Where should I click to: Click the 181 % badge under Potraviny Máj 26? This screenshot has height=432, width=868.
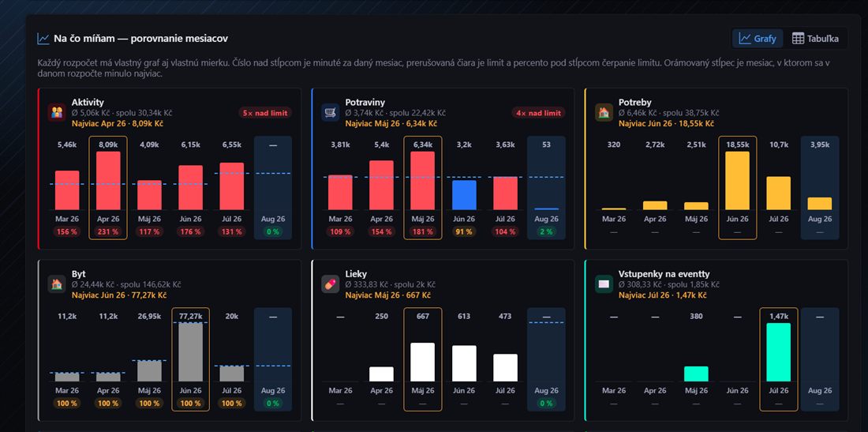coord(422,232)
